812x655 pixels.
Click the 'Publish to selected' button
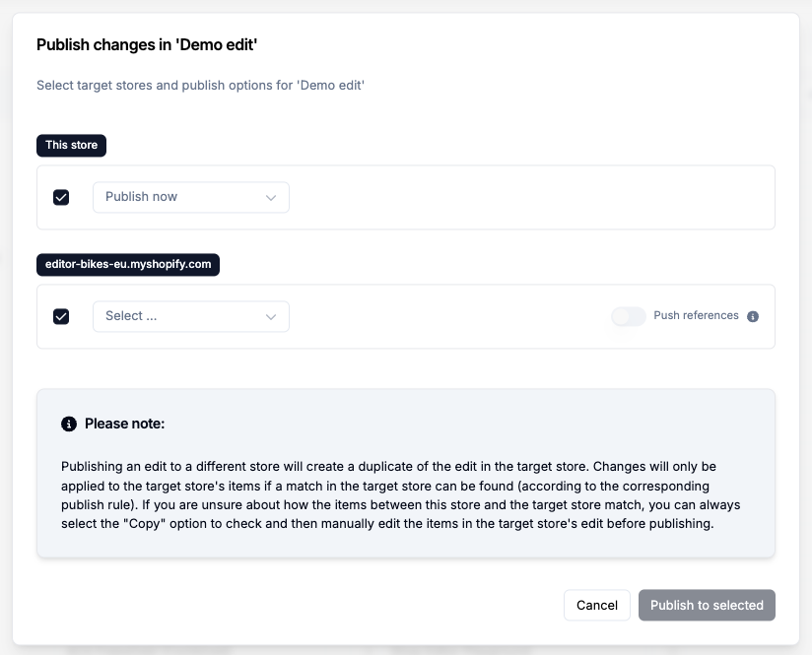[x=707, y=605]
